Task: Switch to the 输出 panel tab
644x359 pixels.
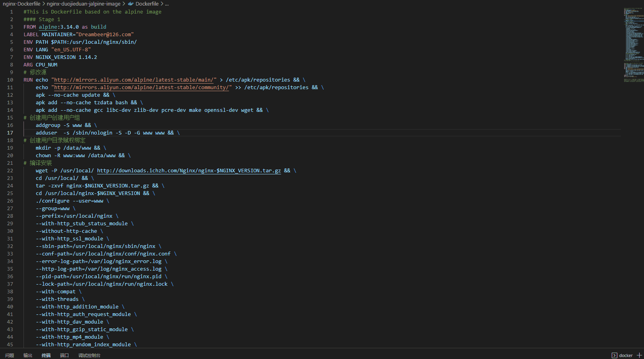Action: pyautogui.click(x=27, y=355)
